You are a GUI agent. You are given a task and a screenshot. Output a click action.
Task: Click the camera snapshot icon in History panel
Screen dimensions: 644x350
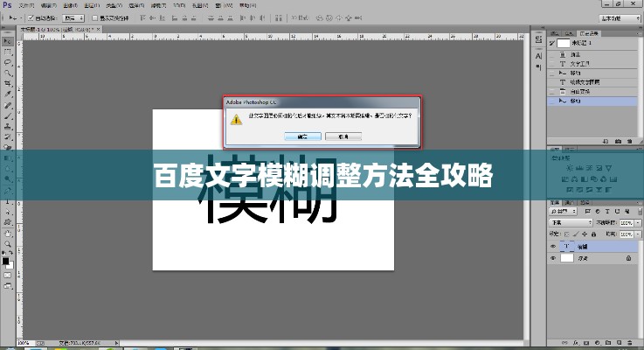619,141
